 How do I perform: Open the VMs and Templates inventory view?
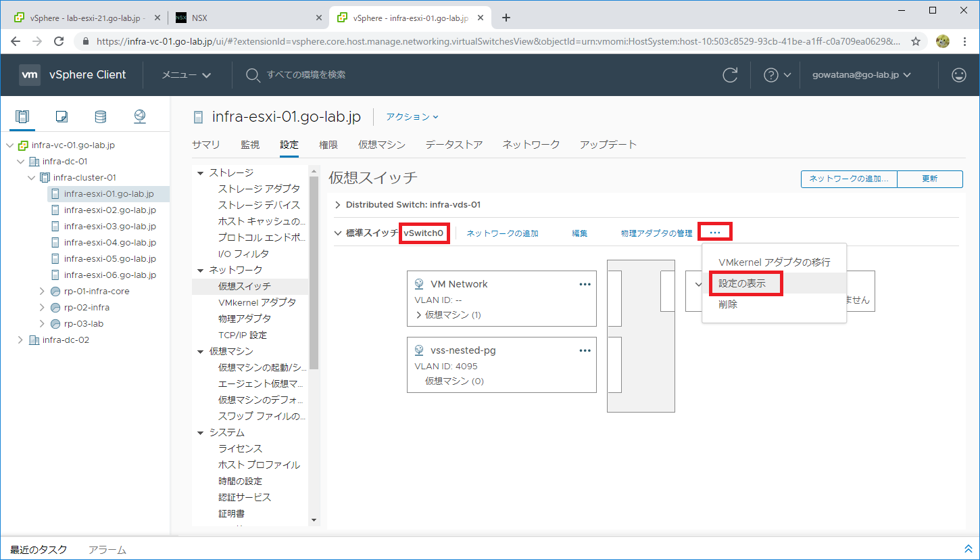click(62, 116)
